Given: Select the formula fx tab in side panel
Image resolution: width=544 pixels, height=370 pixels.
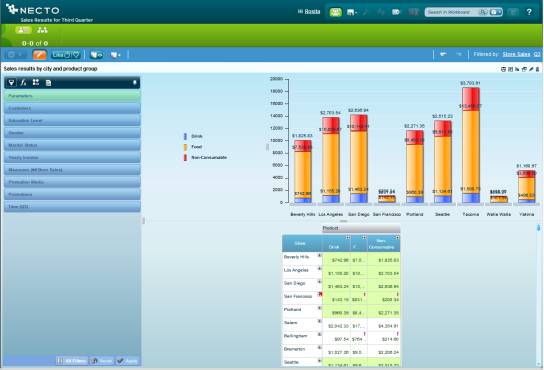Looking at the screenshot, I should 23,83.
